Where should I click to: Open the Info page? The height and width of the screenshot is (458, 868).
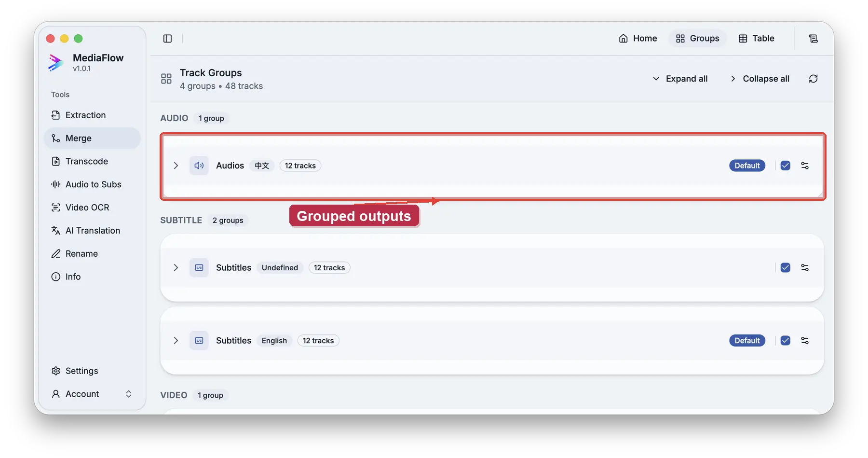92,277
